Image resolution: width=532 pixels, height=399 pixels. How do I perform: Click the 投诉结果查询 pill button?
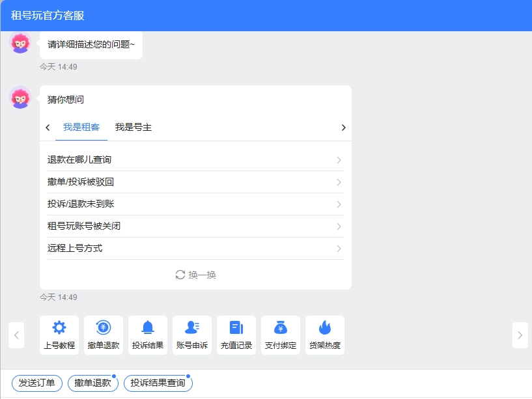tap(158, 383)
